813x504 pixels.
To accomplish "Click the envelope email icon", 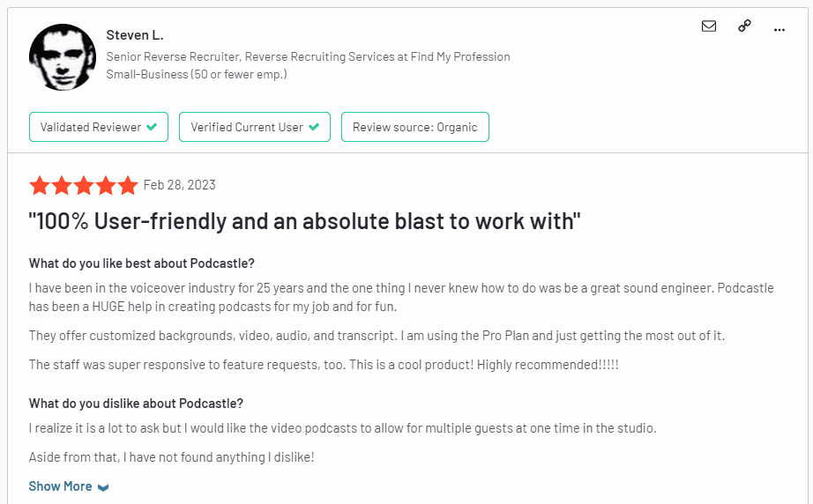I will pos(708,26).
